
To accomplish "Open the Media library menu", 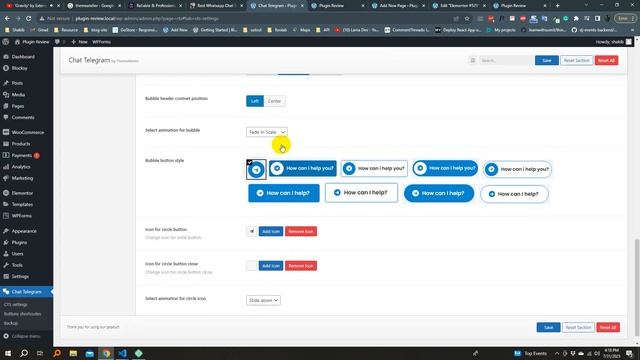I will tap(18, 94).
